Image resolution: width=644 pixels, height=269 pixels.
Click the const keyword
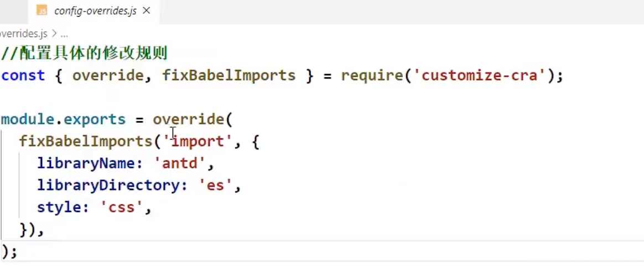pos(23,75)
